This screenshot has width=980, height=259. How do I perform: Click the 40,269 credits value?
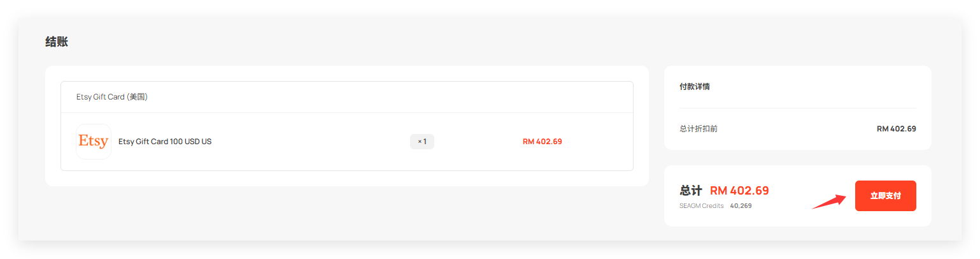pos(741,206)
